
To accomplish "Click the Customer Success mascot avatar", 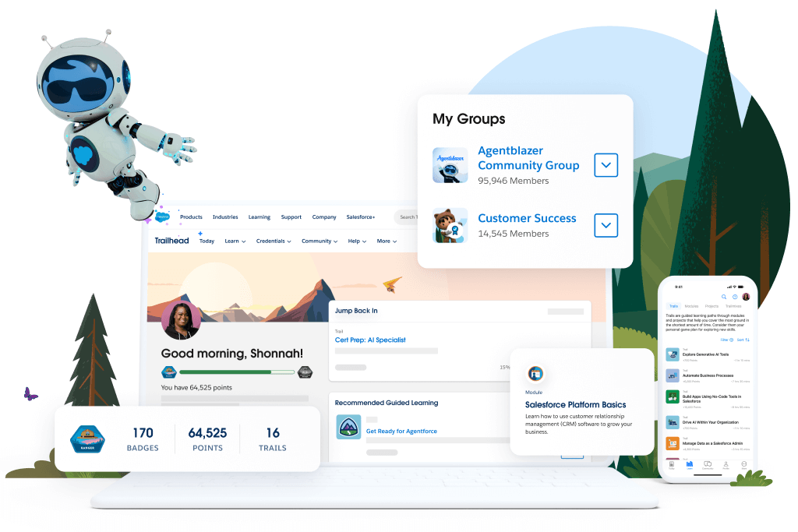I will click(450, 225).
